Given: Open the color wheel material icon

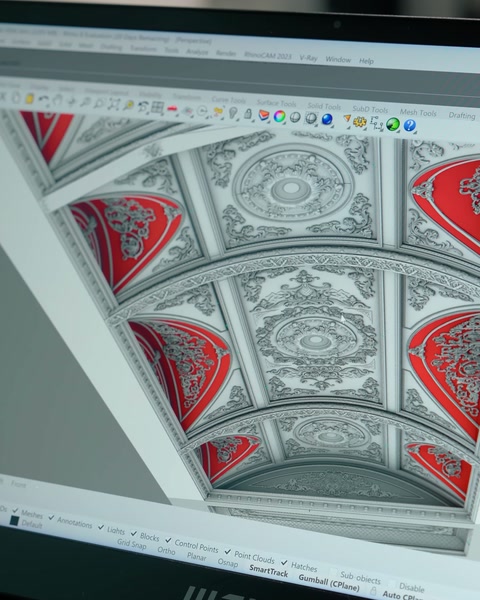Looking at the screenshot, I should click(x=279, y=116).
